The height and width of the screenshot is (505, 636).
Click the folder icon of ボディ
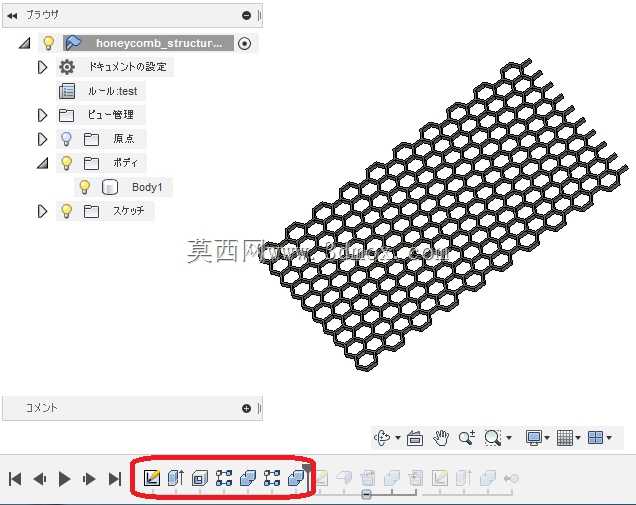pos(91,163)
